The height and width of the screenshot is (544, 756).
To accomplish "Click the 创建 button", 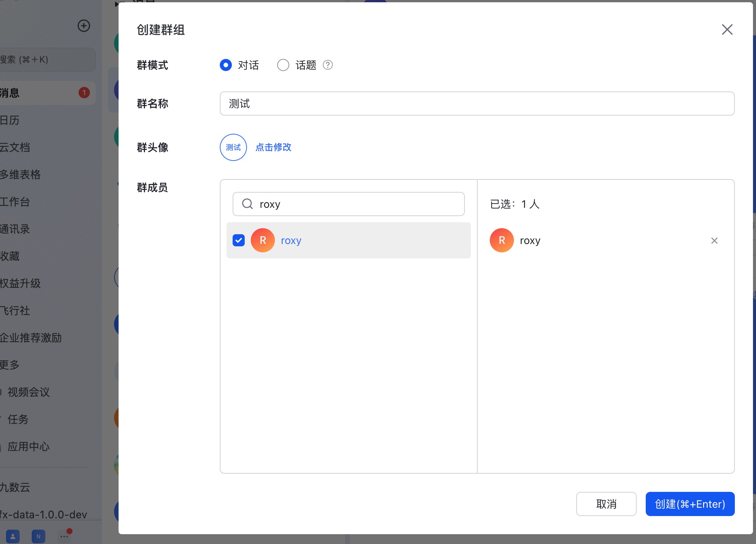I will pos(690,504).
